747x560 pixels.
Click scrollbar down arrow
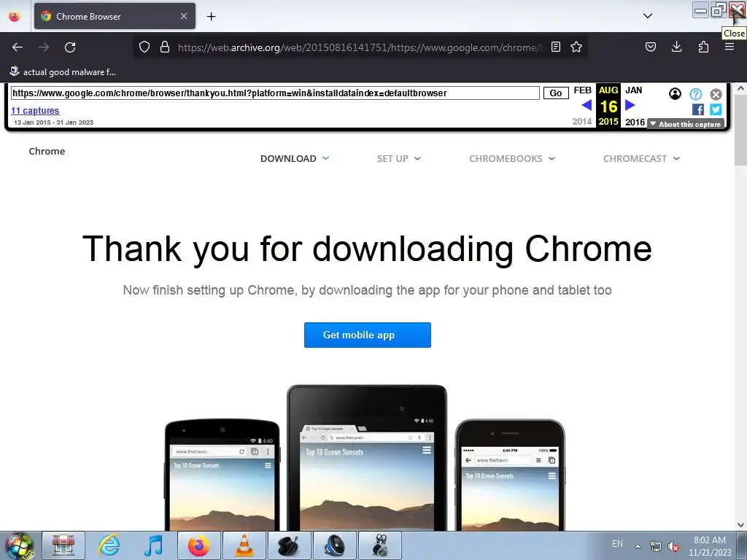click(x=740, y=525)
